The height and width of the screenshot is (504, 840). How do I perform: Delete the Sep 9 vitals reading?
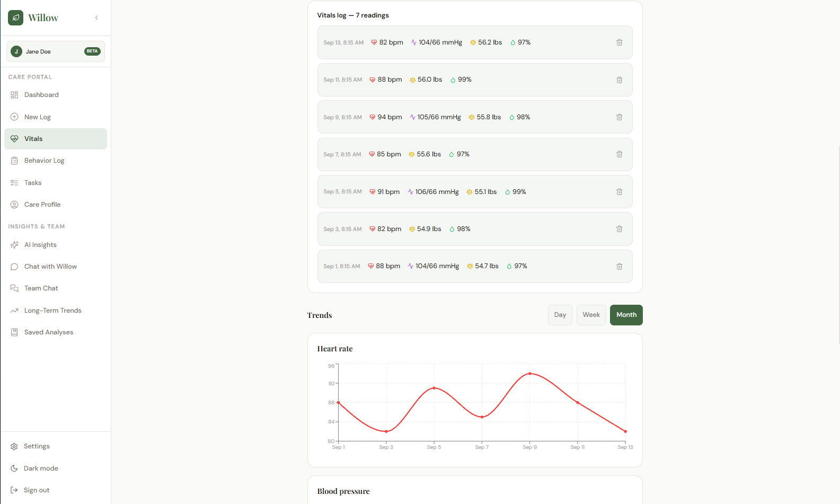(x=619, y=117)
